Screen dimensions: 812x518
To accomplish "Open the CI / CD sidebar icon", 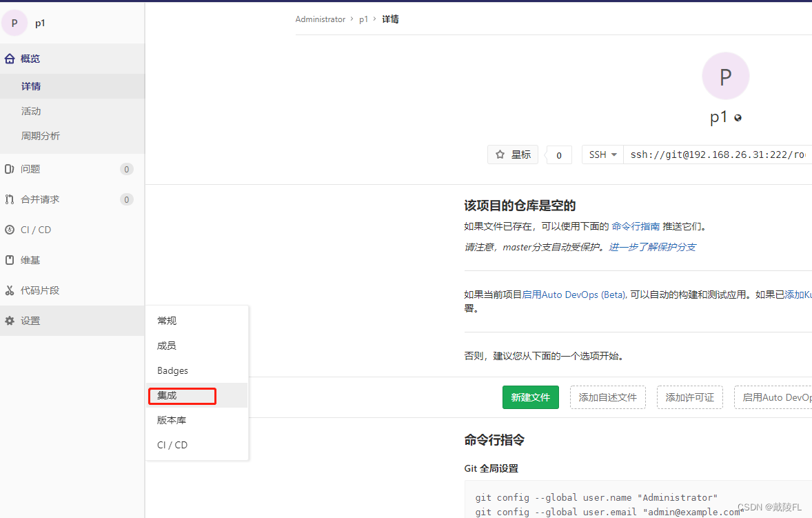I will click(x=8, y=229).
